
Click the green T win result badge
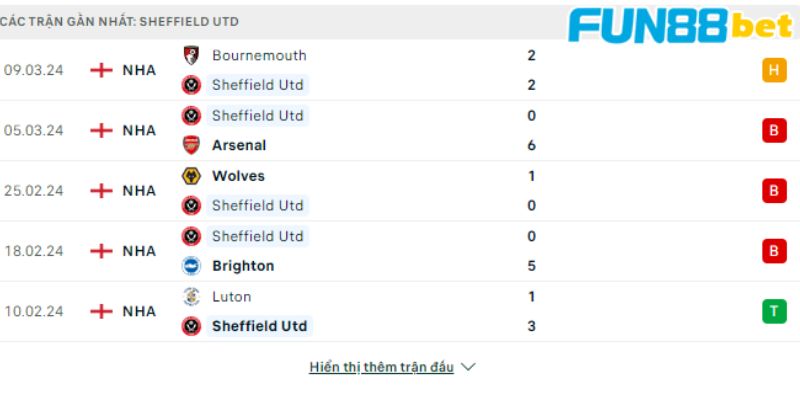[x=774, y=311]
